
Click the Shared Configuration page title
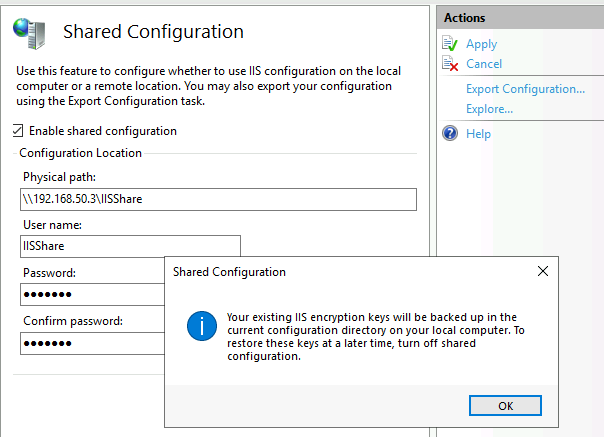(153, 32)
